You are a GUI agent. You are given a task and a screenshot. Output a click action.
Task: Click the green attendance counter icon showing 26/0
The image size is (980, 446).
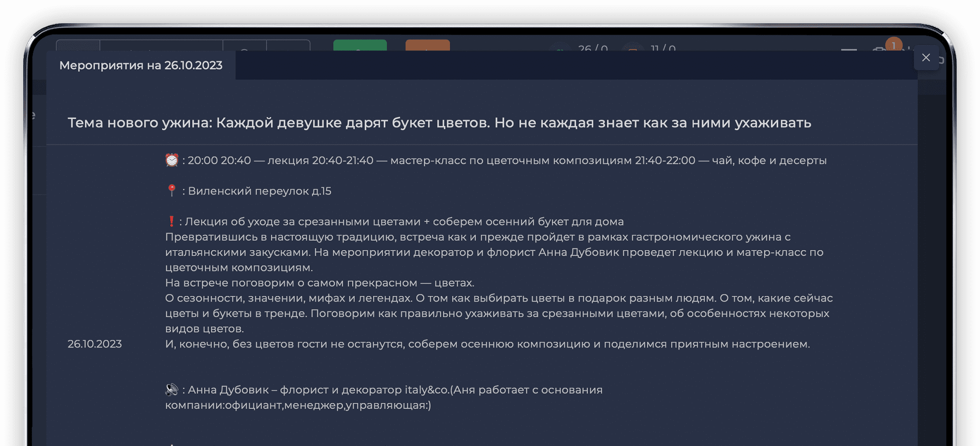click(559, 49)
